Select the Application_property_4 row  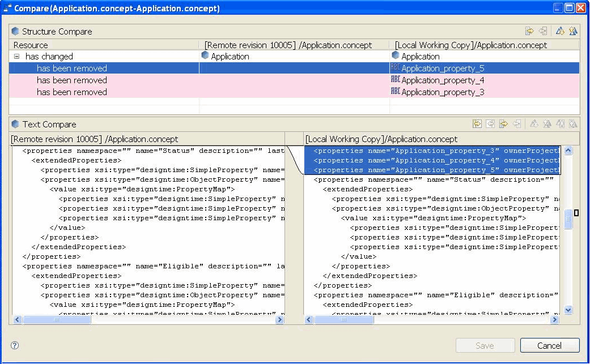tap(442, 80)
